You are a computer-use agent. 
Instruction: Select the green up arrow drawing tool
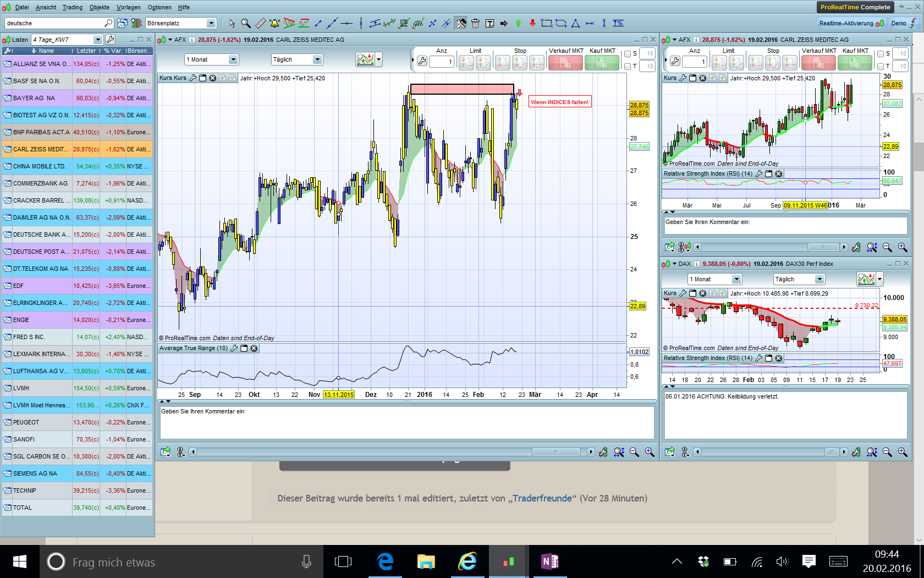point(518,23)
